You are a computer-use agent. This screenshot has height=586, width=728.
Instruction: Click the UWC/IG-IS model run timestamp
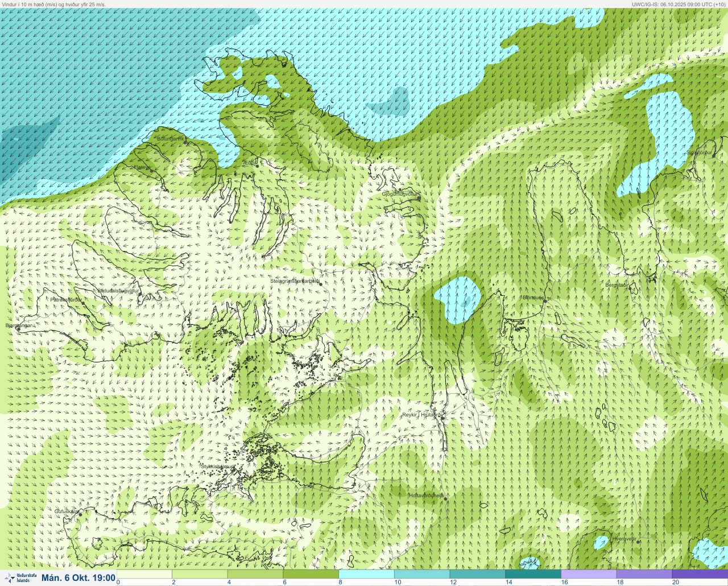point(678,4)
